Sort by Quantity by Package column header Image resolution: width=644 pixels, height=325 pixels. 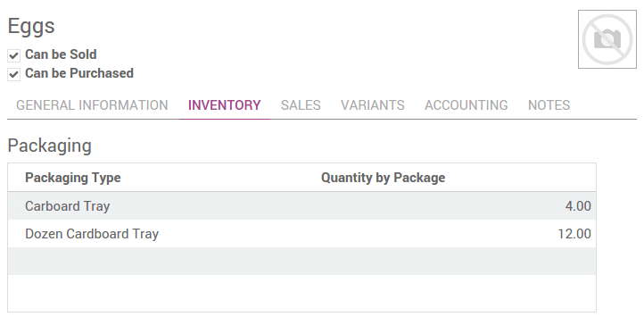click(x=383, y=178)
